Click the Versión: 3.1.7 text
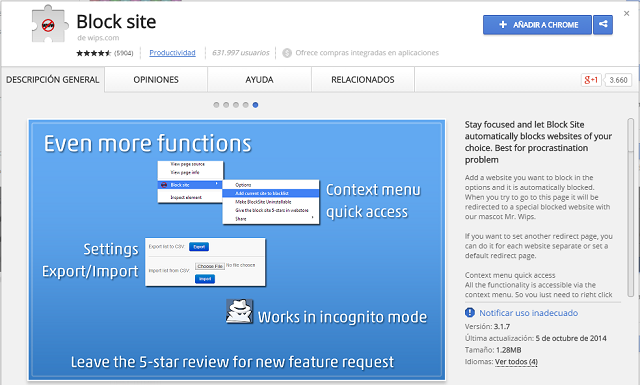 (487, 327)
